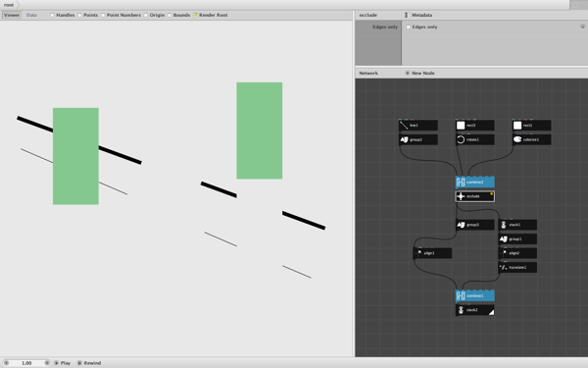Disable the Render Root checkbox
Screen dimensions: 588x368
click(195, 15)
